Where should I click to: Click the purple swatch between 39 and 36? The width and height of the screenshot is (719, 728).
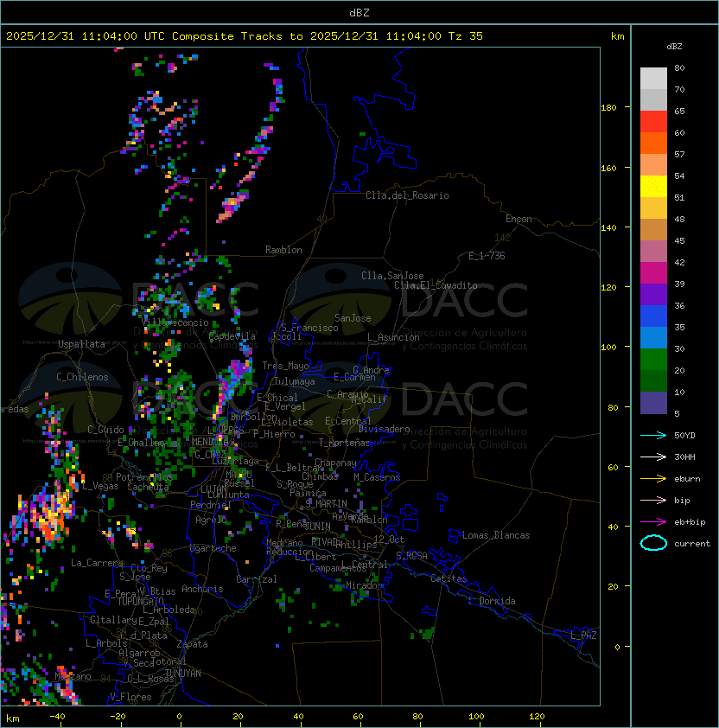653,294
